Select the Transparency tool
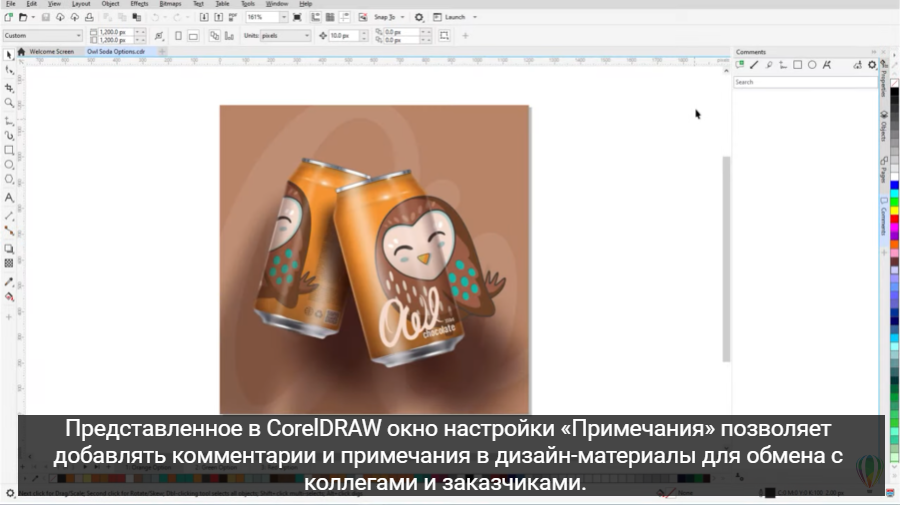Screen dimensions: 900x505 coord(9,263)
